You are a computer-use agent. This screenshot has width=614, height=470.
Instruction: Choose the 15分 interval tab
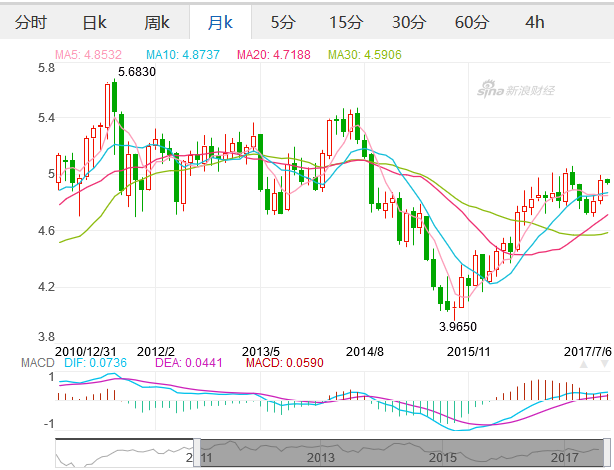tap(346, 22)
